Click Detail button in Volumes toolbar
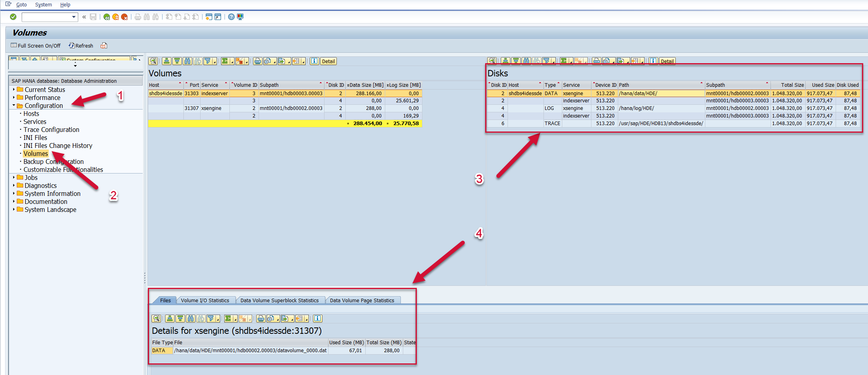 [x=328, y=61]
